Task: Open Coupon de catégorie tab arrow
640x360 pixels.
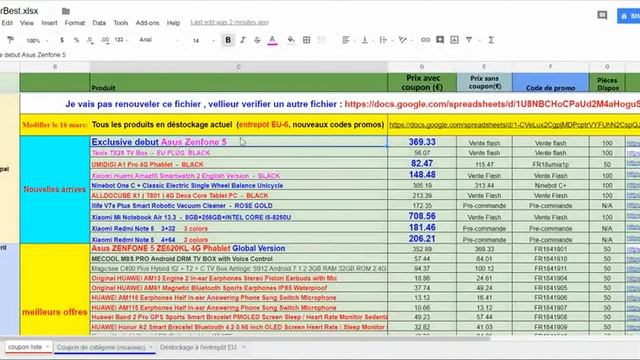Action: pos(151,347)
